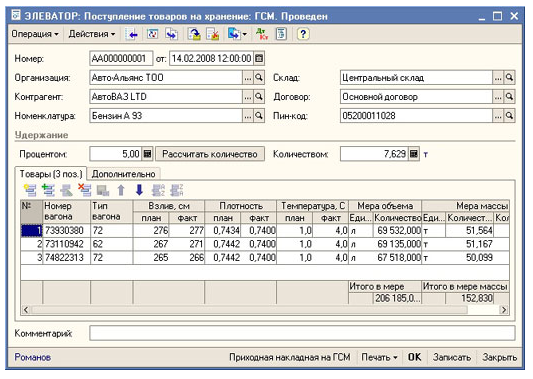
Task: Click the magnifier icon next to Пин-код
Action: (x=509, y=116)
